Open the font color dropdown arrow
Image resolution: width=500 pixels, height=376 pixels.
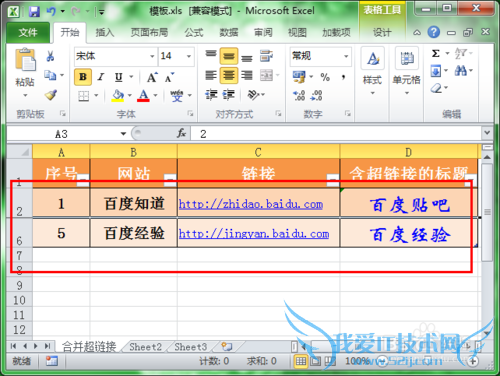click(155, 96)
